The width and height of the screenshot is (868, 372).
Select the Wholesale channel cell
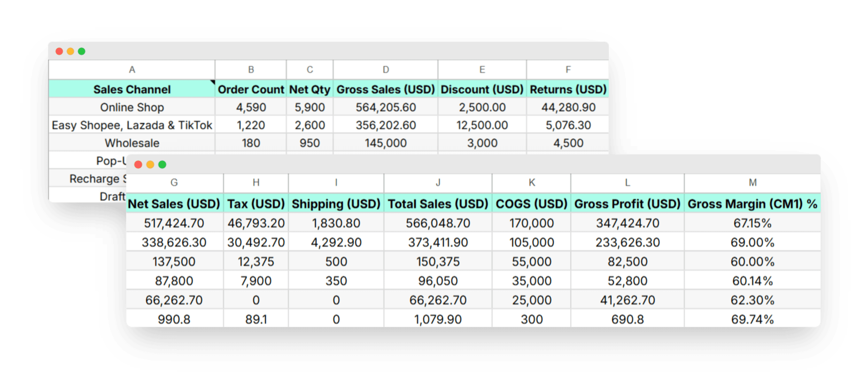[132, 143]
